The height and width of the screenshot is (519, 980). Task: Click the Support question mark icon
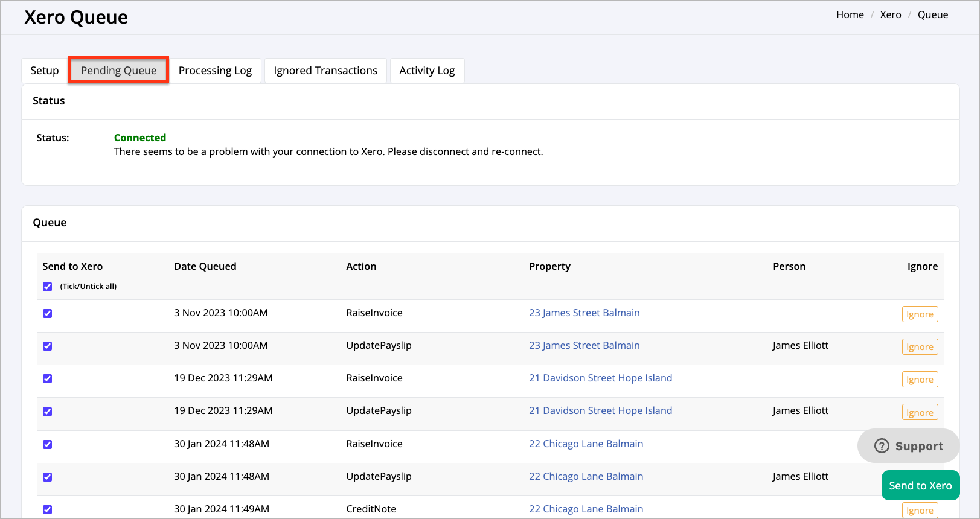(x=882, y=446)
